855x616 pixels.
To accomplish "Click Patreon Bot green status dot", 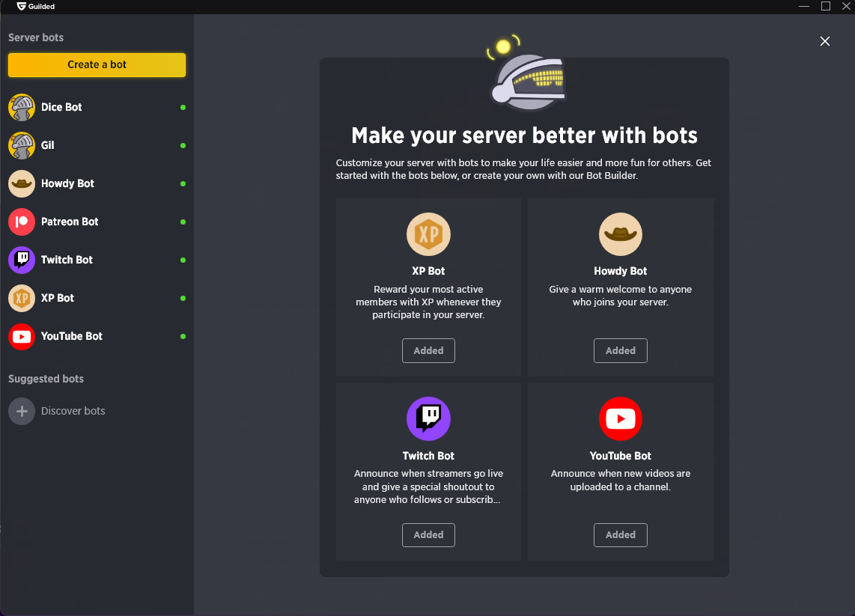I will pos(183,222).
